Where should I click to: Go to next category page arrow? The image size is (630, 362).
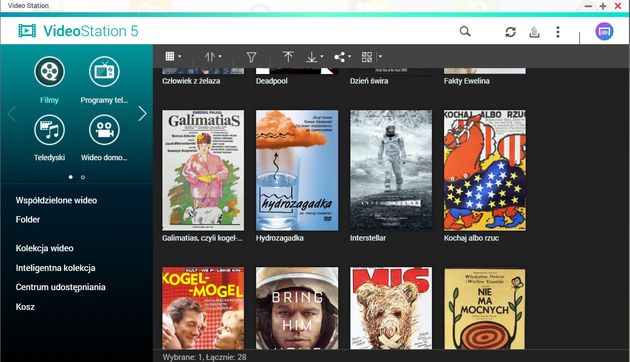[142, 114]
